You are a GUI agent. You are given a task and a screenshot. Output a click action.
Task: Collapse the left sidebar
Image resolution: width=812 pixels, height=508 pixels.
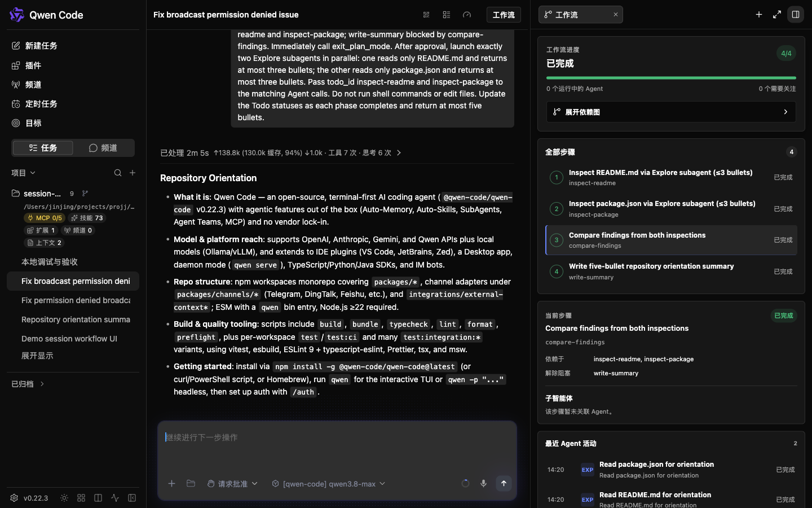(x=132, y=498)
